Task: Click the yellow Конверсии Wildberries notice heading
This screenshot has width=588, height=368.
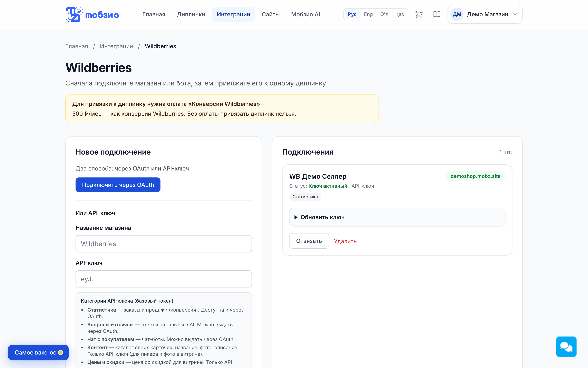Action: coord(166,104)
